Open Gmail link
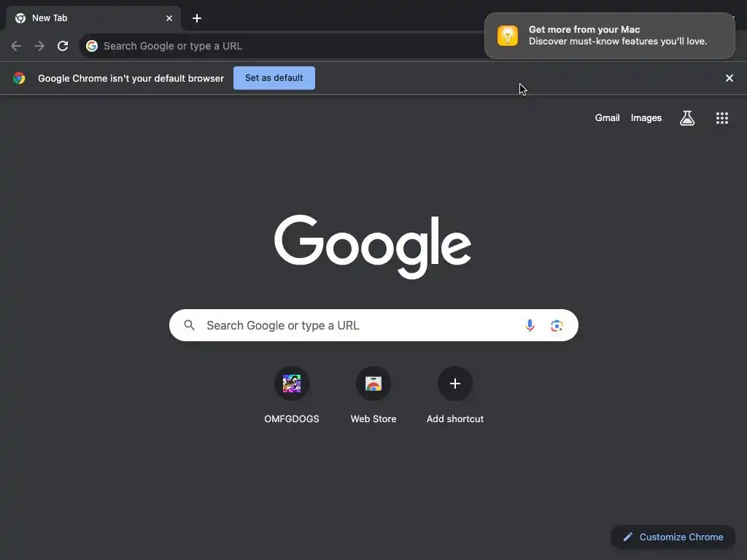Image resolution: width=747 pixels, height=560 pixels. (607, 117)
